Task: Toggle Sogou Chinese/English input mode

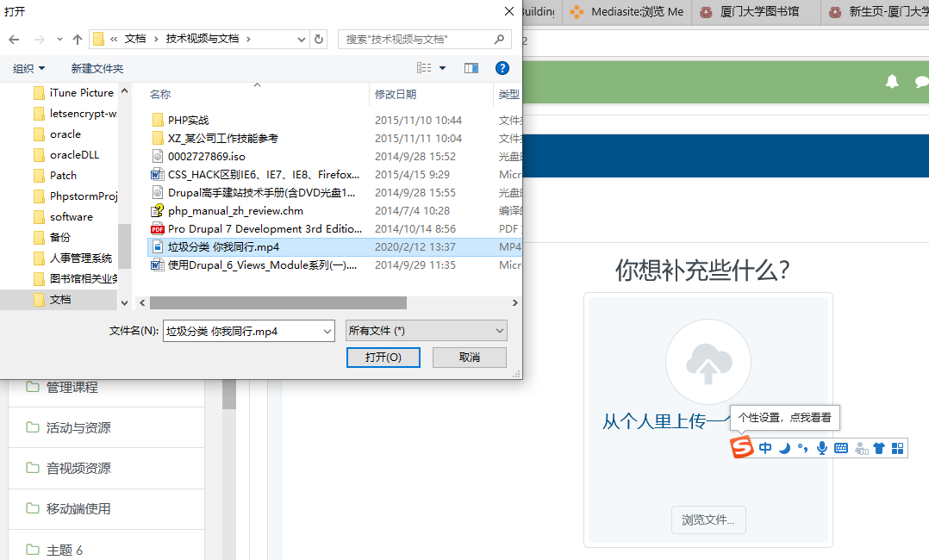Action: pos(766,448)
